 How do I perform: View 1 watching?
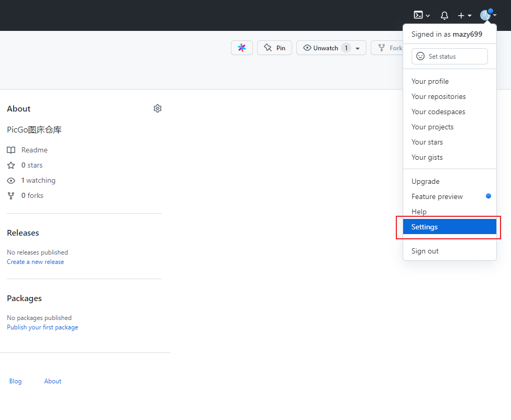tap(38, 180)
